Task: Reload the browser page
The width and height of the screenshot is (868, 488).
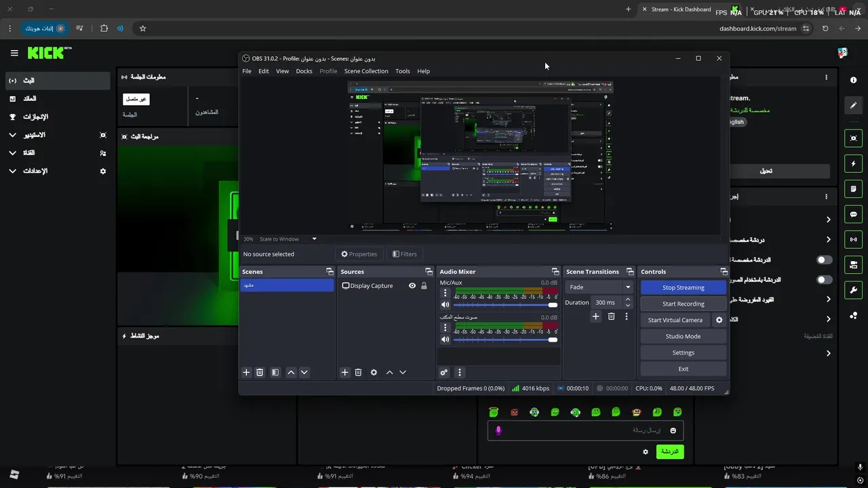Action: click(x=825, y=28)
